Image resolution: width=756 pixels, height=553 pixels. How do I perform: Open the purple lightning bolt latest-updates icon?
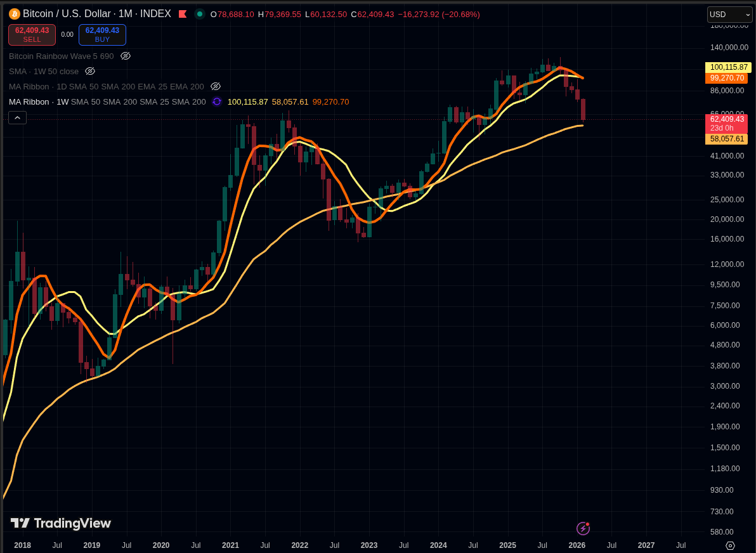tap(583, 528)
